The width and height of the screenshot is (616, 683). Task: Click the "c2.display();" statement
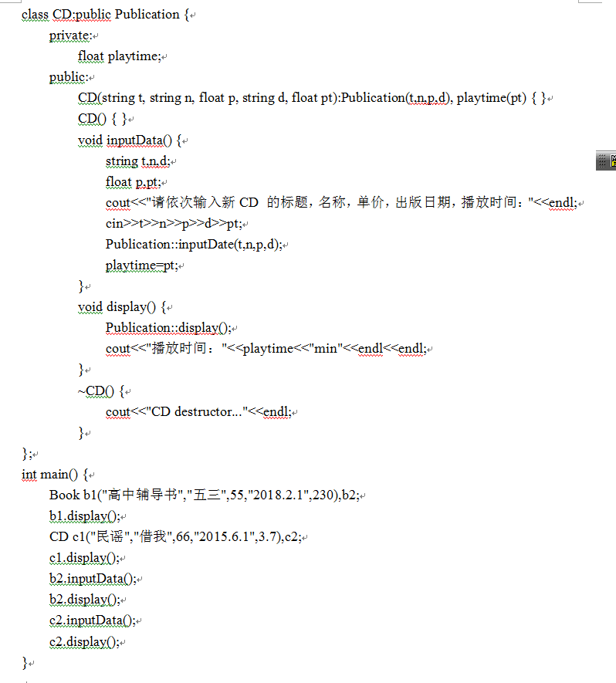[84, 641]
